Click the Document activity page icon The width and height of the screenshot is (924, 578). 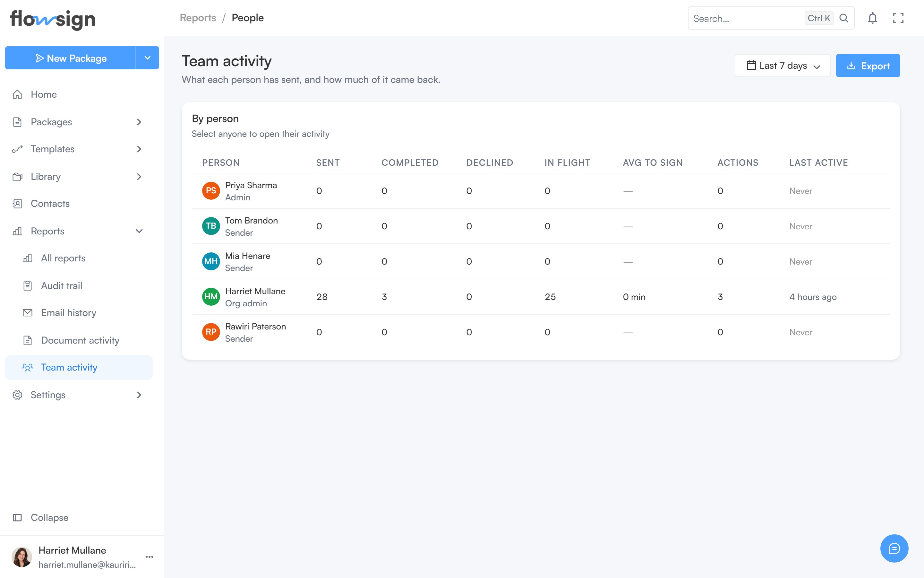tap(28, 340)
